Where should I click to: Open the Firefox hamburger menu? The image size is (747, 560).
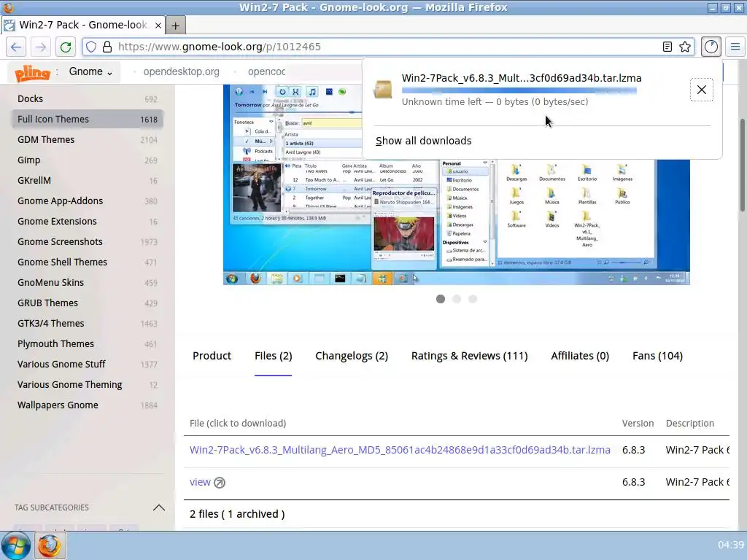click(x=735, y=47)
